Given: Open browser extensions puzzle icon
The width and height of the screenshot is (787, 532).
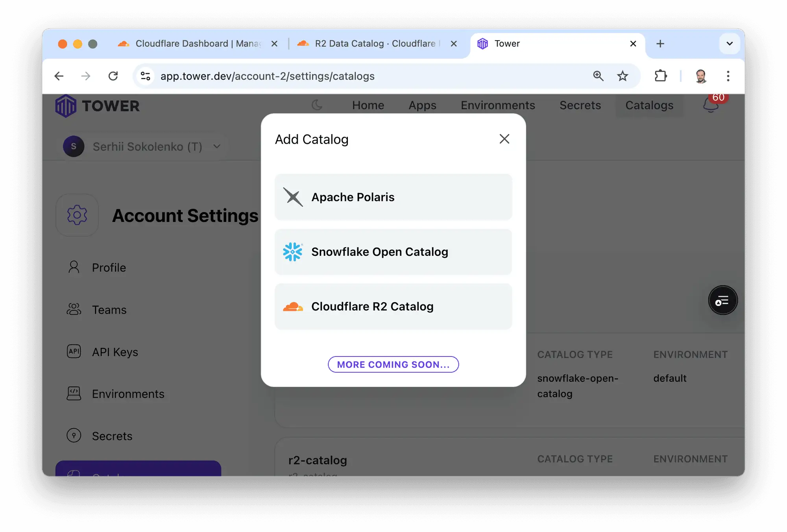Looking at the screenshot, I should (x=661, y=76).
